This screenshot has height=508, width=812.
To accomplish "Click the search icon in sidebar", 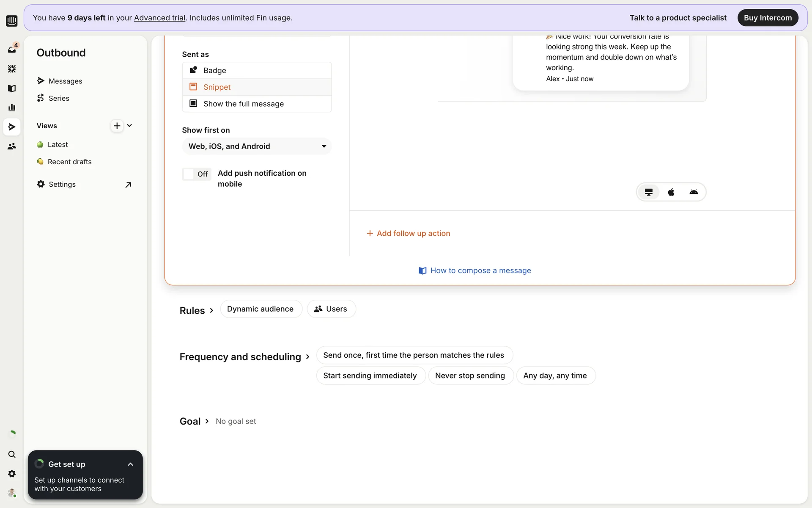I will [12, 454].
